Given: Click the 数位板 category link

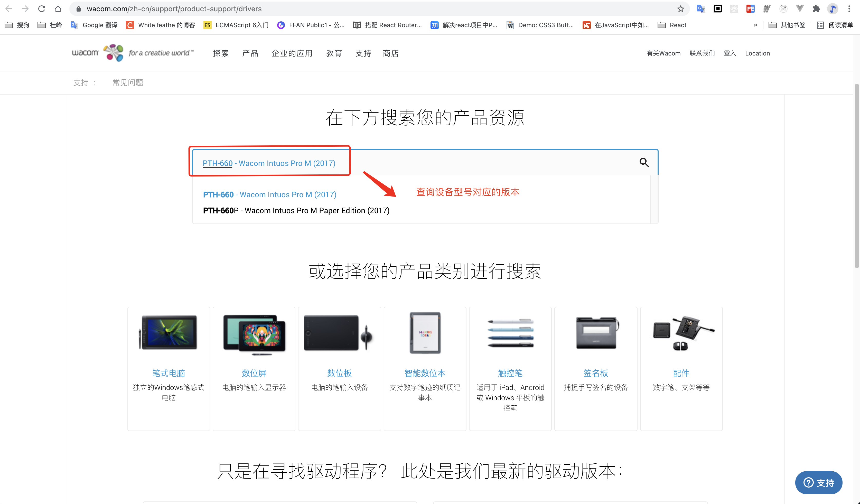Looking at the screenshot, I should [x=339, y=373].
